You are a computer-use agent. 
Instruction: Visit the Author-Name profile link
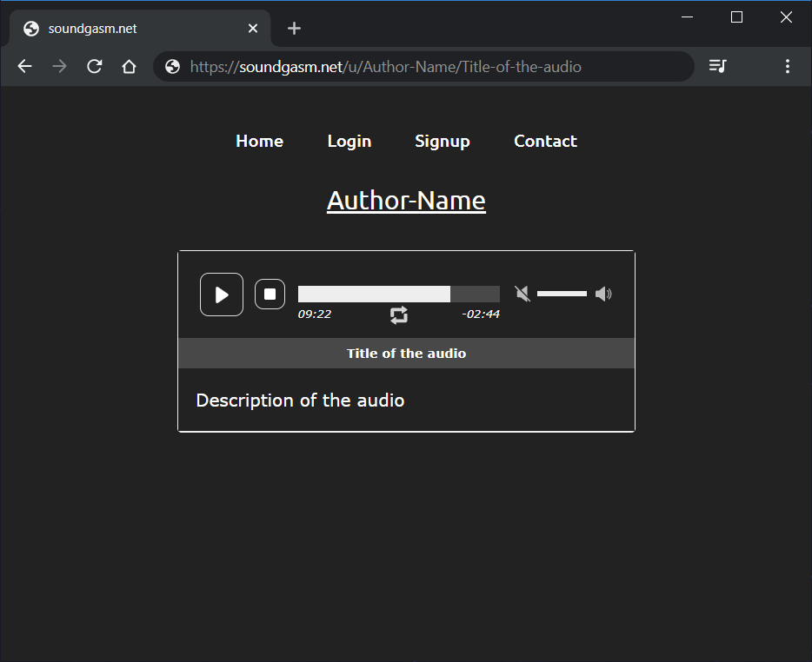click(x=406, y=201)
